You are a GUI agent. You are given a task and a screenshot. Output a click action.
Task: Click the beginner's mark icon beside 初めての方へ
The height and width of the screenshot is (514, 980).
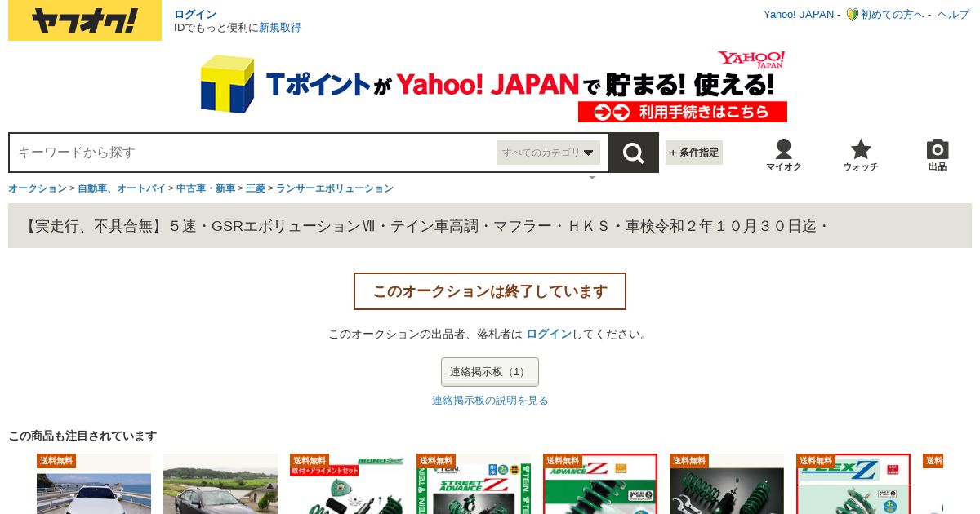[852, 15]
